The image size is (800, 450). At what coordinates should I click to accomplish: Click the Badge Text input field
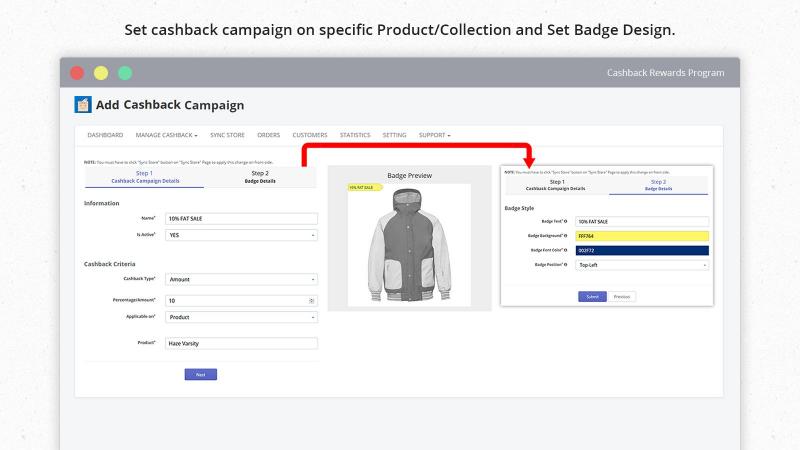[x=642, y=221]
